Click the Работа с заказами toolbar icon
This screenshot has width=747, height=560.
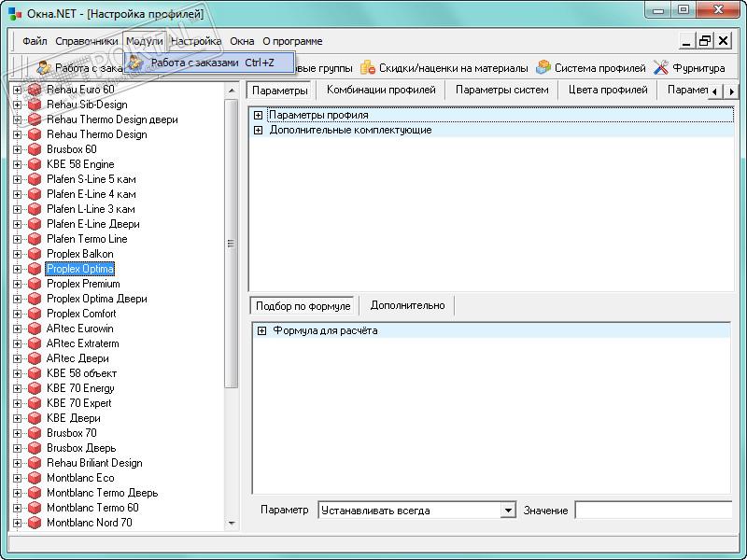[x=44, y=68]
